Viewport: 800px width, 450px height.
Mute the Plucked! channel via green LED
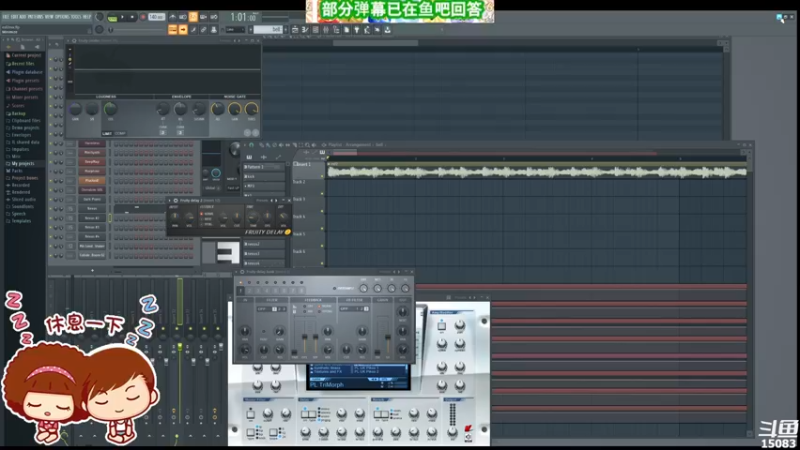(x=51, y=181)
